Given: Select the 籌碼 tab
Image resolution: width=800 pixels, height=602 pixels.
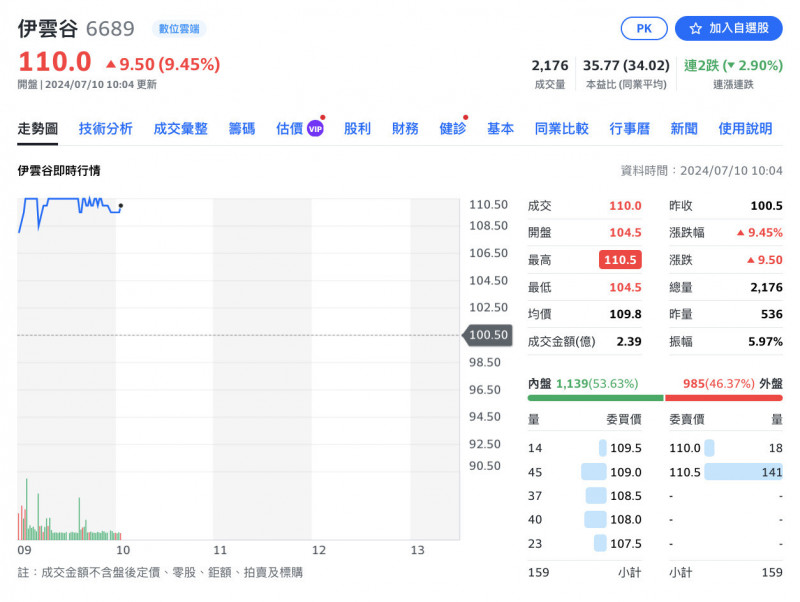Looking at the screenshot, I should [x=242, y=129].
